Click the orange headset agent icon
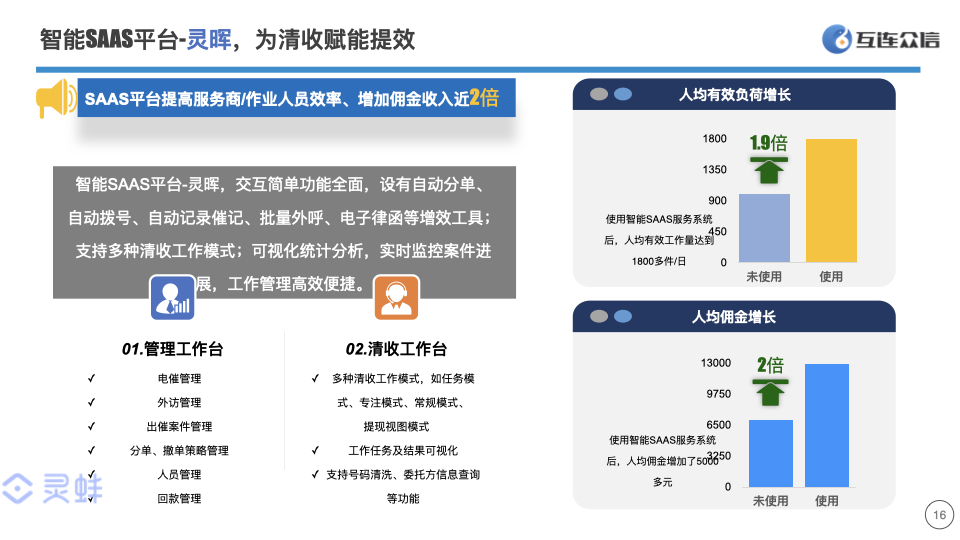Screen dimensions: 960x540 [x=396, y=298]
